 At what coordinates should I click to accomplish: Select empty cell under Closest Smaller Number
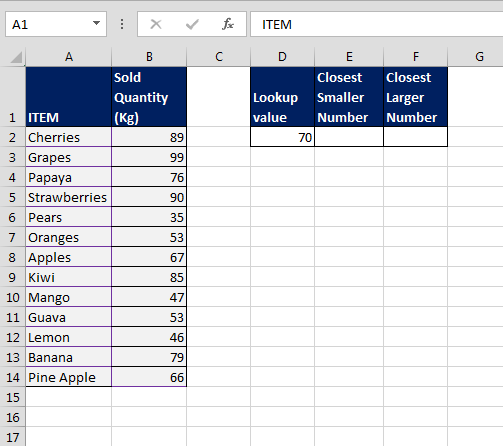(349, 137)
